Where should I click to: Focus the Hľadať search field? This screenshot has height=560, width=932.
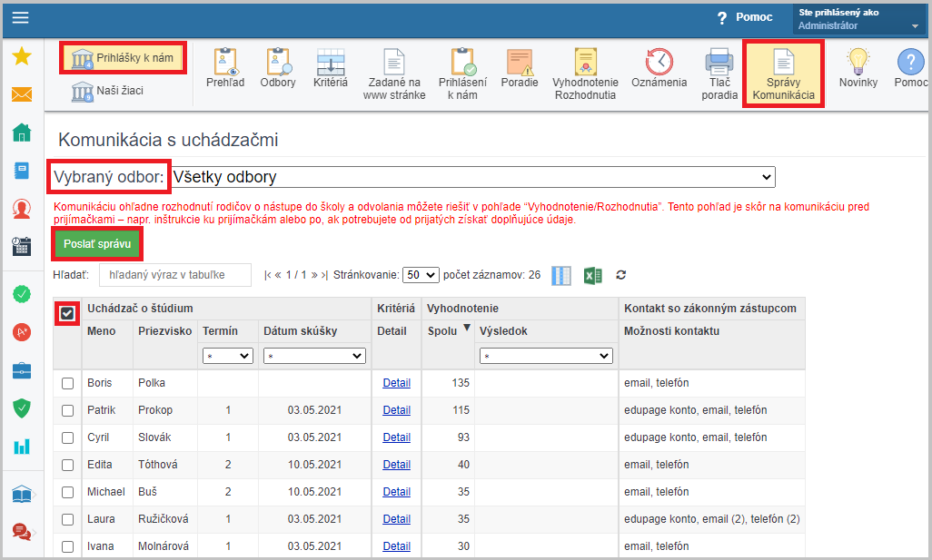click(175, 275)
